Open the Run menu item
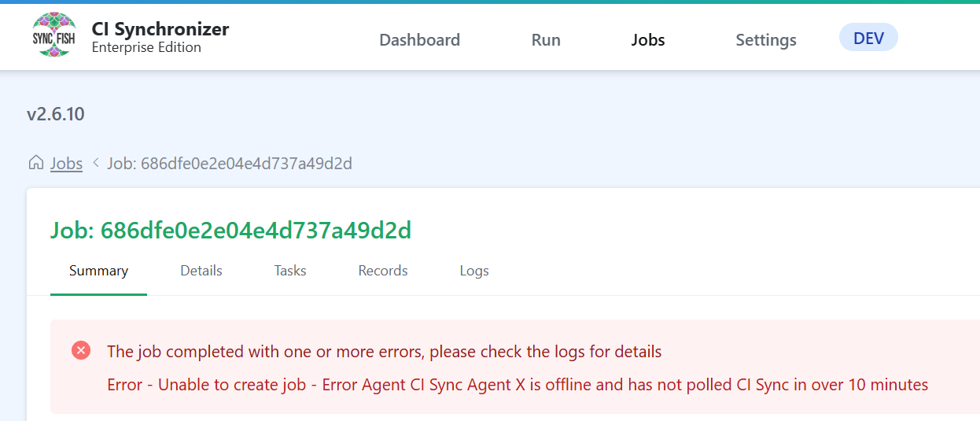Screen dimensions: 980x421 click(x=546, y=39)
